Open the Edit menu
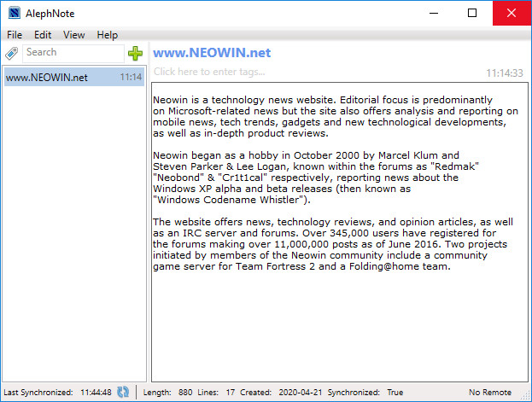 (x=43, y=35)
